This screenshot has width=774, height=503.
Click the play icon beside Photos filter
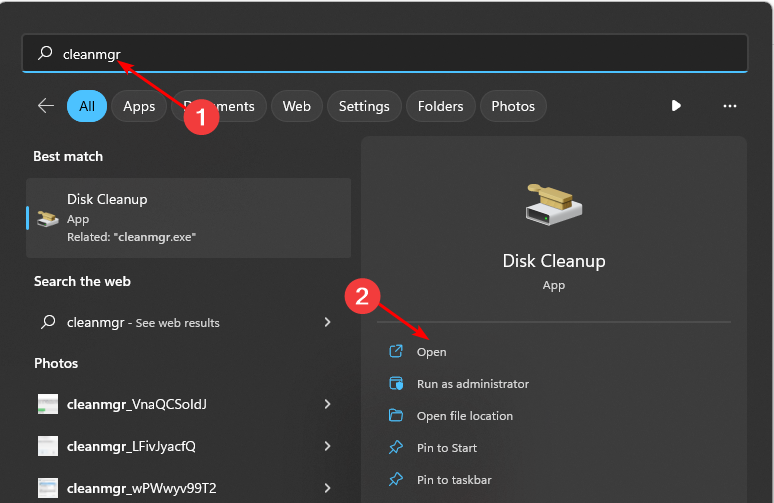point(676,106)
